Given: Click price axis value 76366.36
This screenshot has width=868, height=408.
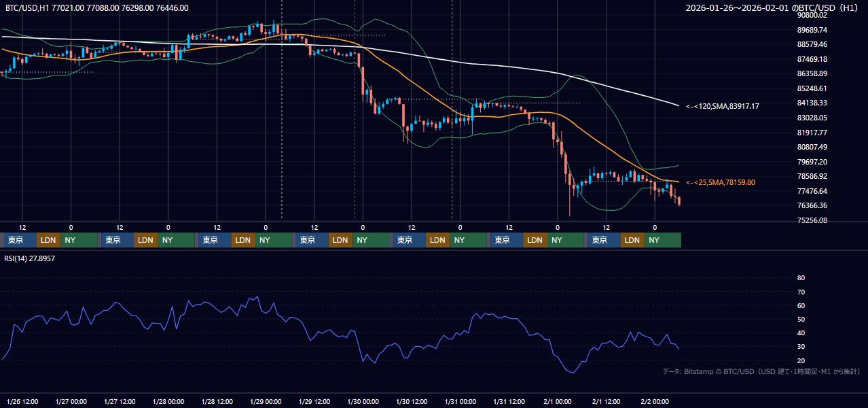Looking at the screenshot, I should coord(812,205).
